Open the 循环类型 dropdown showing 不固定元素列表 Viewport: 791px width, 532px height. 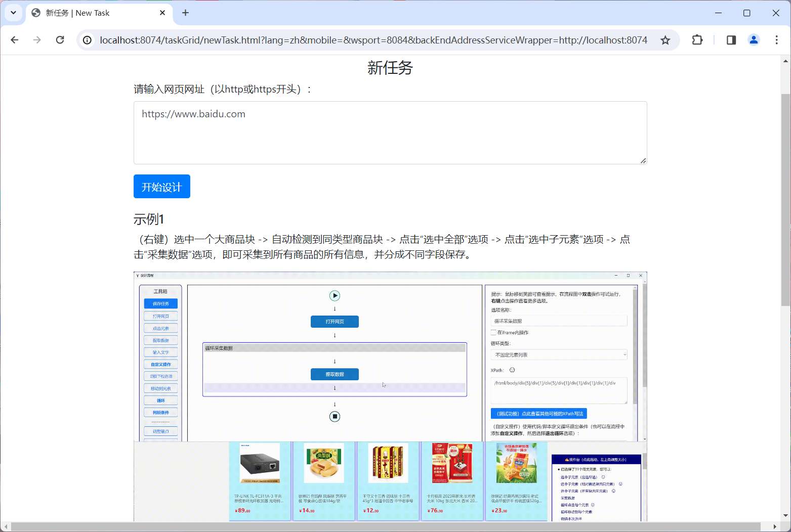point(559,354)
